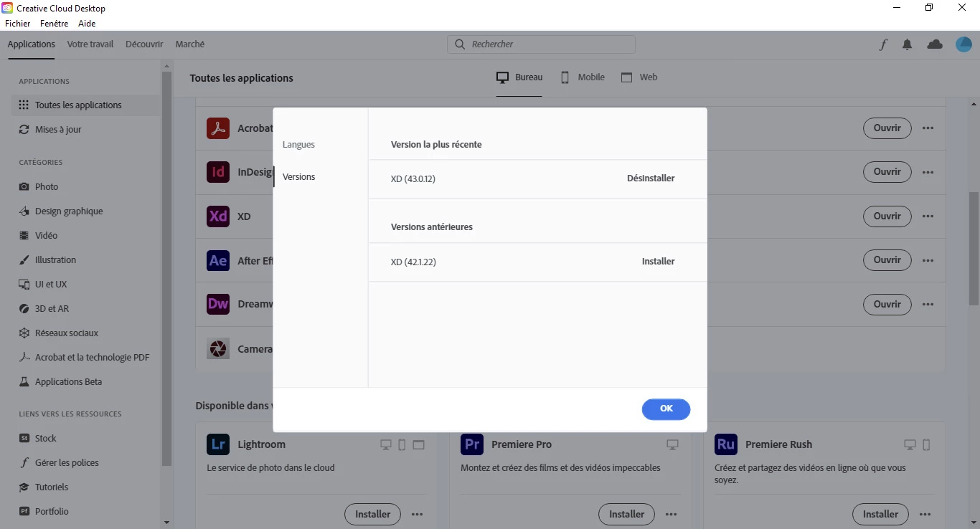Click the InDesign app icon
The height and width of the screenshot is (529, 980).
(x=218, y=172)
